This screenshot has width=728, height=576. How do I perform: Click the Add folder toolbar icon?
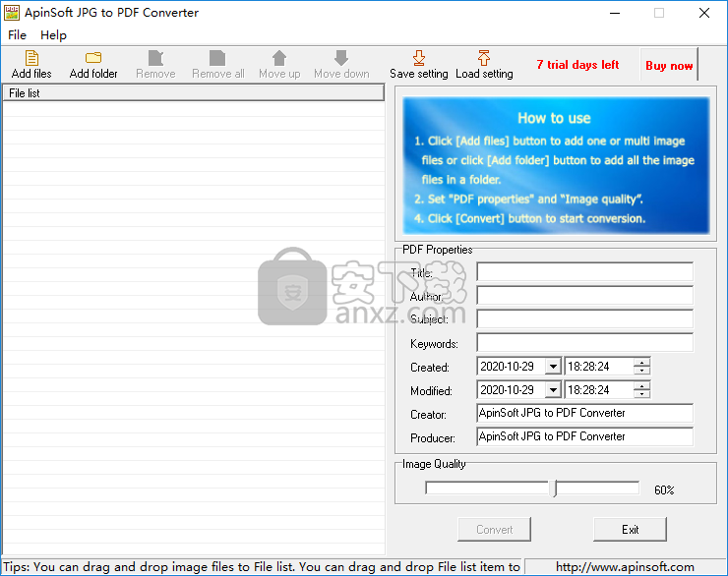click(x=93, y=58)
